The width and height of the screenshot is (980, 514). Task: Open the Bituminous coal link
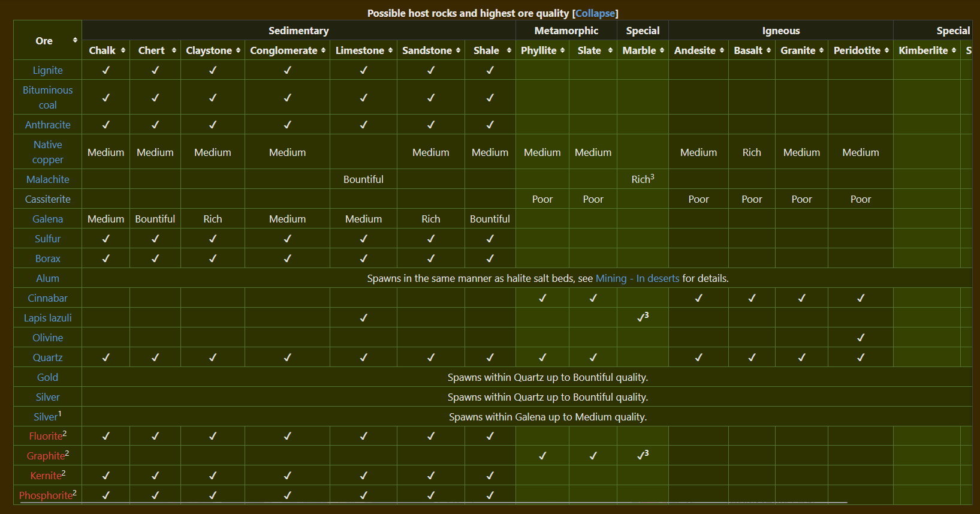(48, 97)
